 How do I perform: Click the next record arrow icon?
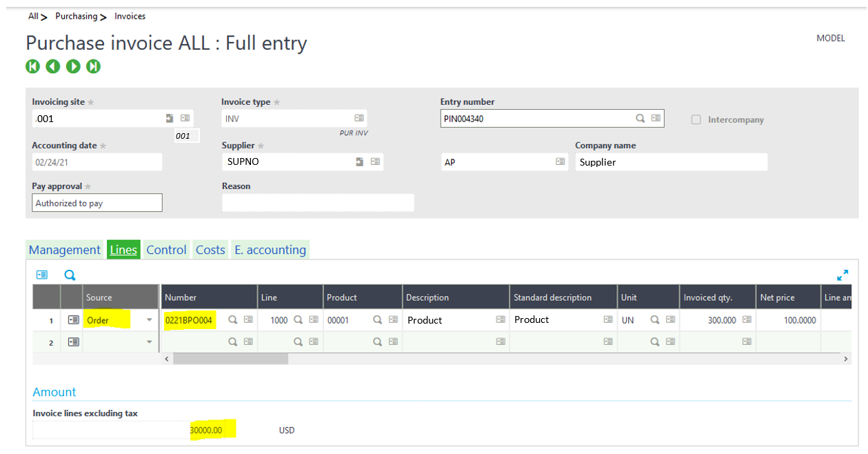click(73, 66)
